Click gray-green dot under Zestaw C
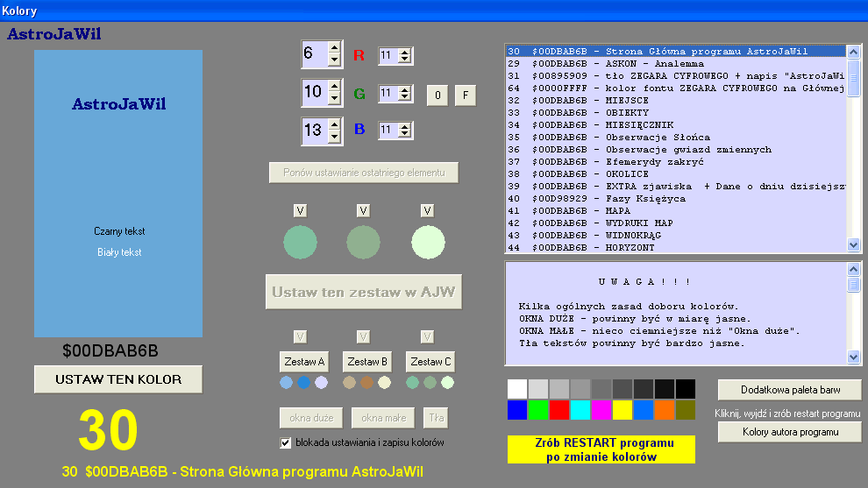Viewport: 868px width, 488px height. point(430,382)
